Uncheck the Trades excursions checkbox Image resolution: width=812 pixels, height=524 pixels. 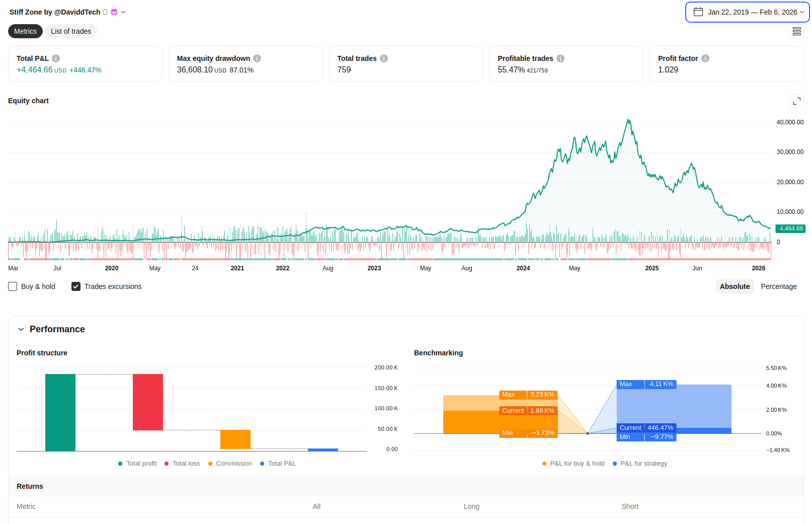[76, 286]
